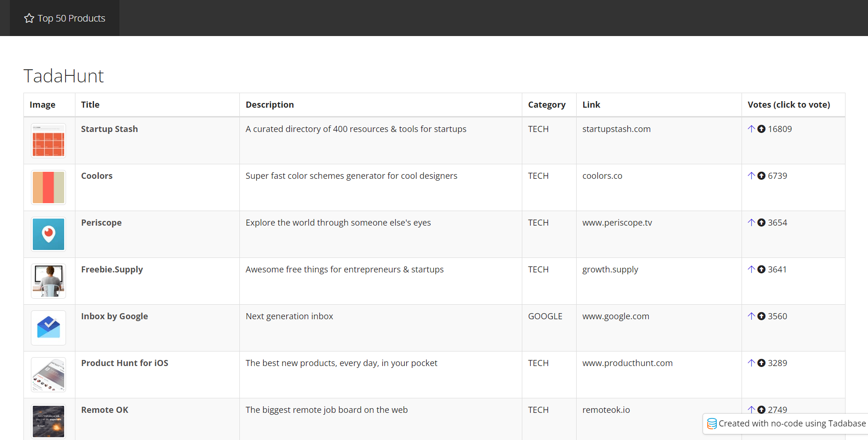Screen dimensions: 868x440
Task: Click the 3641 vote count
Action: [x=777, y=269]
